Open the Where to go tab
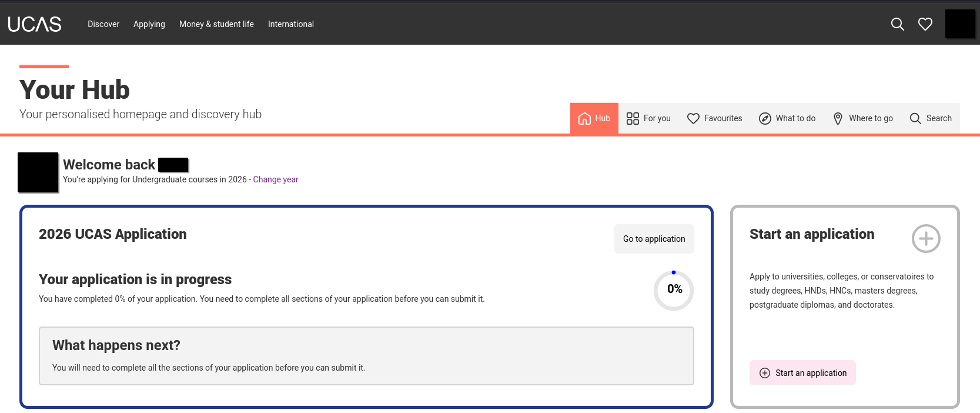Screen dimensions: 980x413 [x=862, y=118]
